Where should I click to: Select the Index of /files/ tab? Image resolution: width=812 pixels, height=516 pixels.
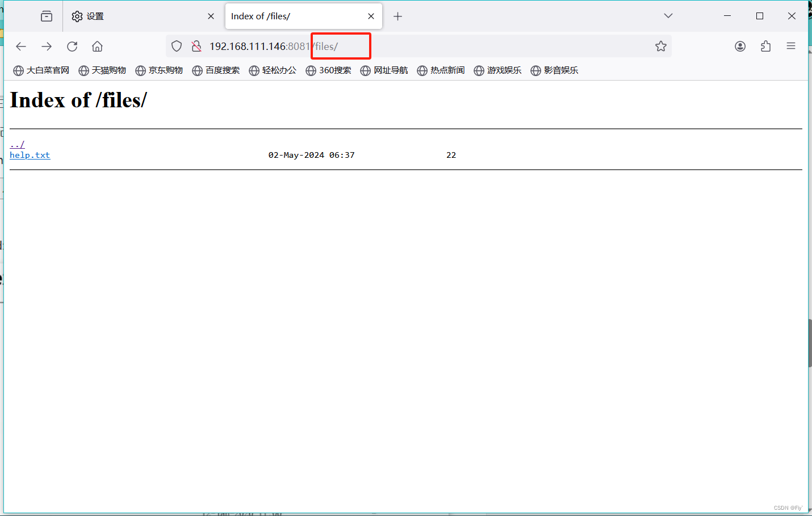tap(304, 16)
